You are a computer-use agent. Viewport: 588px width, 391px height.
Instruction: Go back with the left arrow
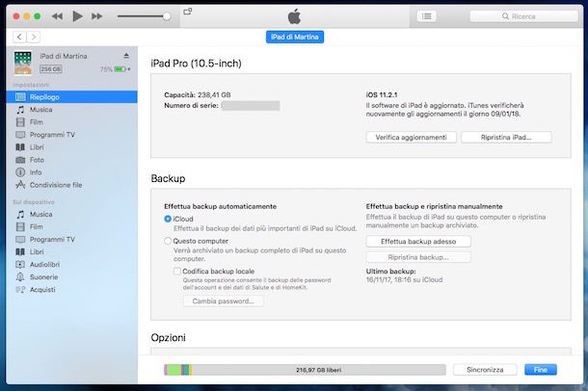tap(19, 37)
